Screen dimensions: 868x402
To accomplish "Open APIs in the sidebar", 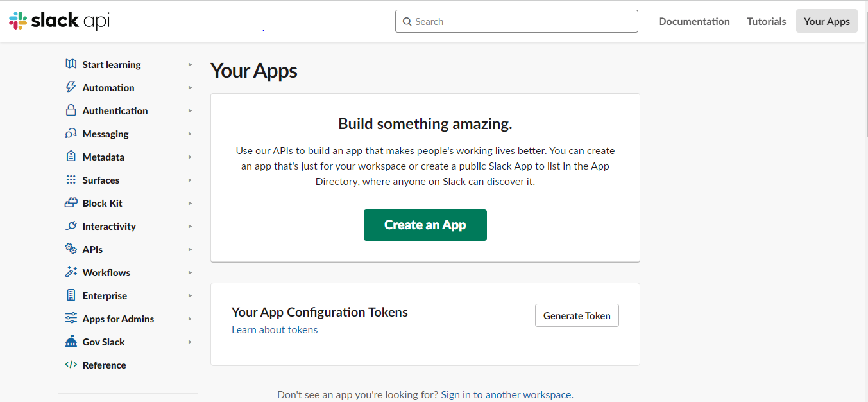I will (x=92, y=249).
